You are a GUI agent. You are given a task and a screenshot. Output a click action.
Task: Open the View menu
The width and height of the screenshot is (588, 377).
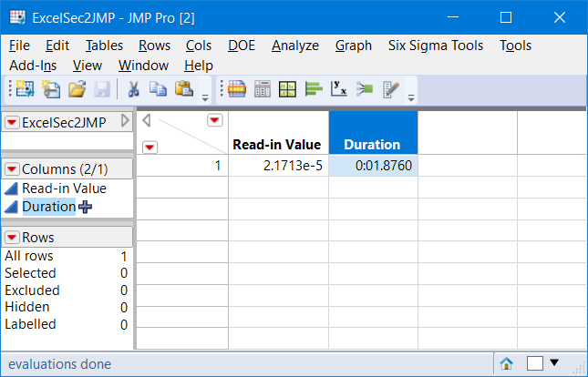(x=88, y=66)
